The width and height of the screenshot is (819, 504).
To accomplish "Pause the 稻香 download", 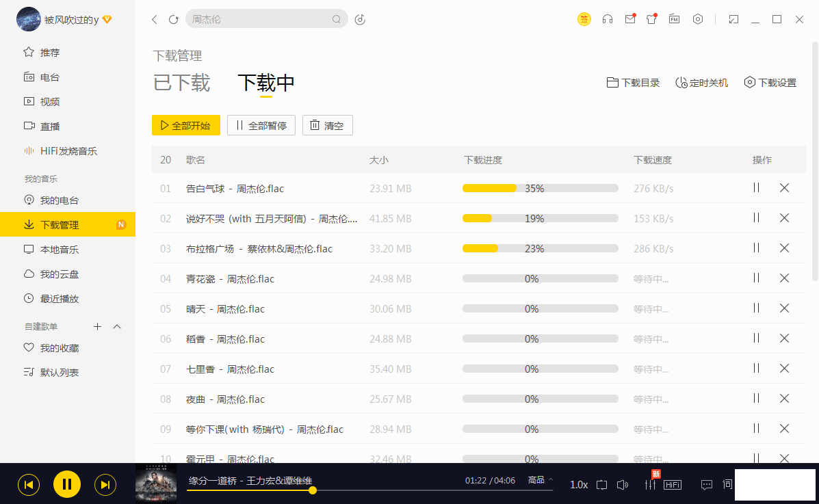I will 756,338.
